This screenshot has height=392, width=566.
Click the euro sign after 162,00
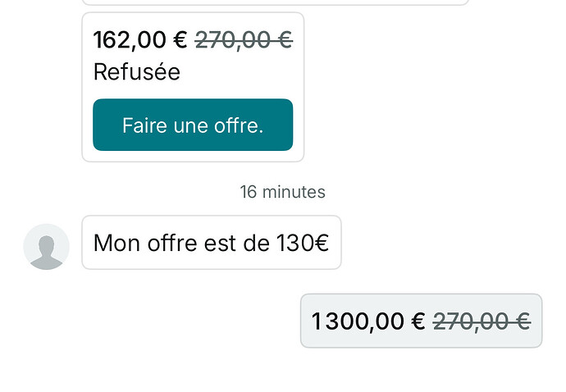180,39
